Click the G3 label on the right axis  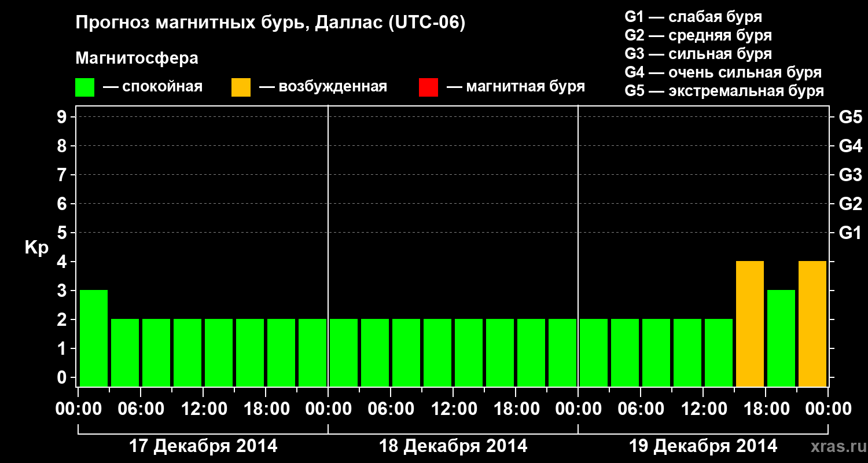[850, 175]
